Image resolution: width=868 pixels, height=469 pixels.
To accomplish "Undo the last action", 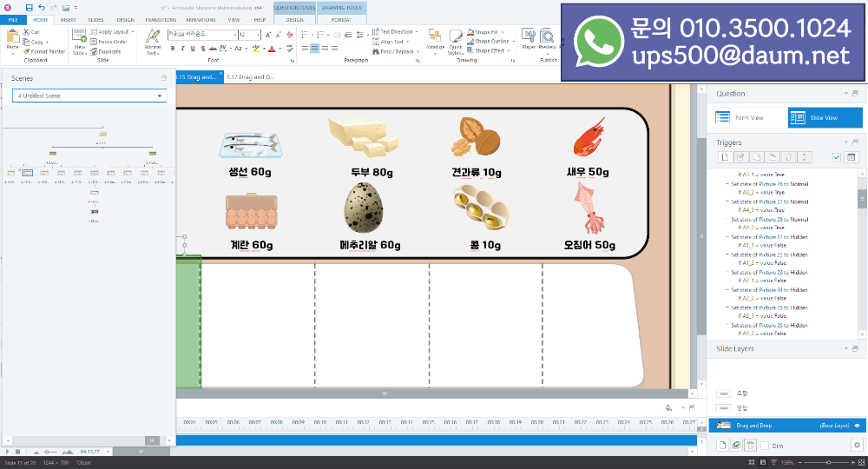I will pyautogui.click(x=41, y=7).
